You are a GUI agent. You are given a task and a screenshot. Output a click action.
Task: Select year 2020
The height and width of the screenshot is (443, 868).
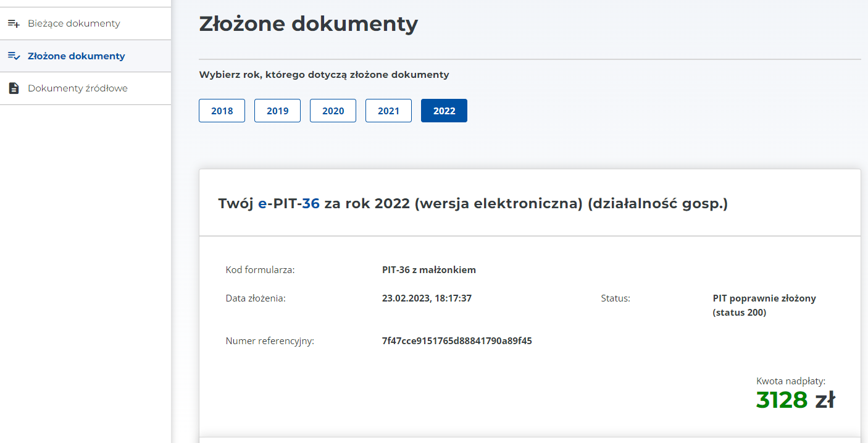tap(333, 111)
